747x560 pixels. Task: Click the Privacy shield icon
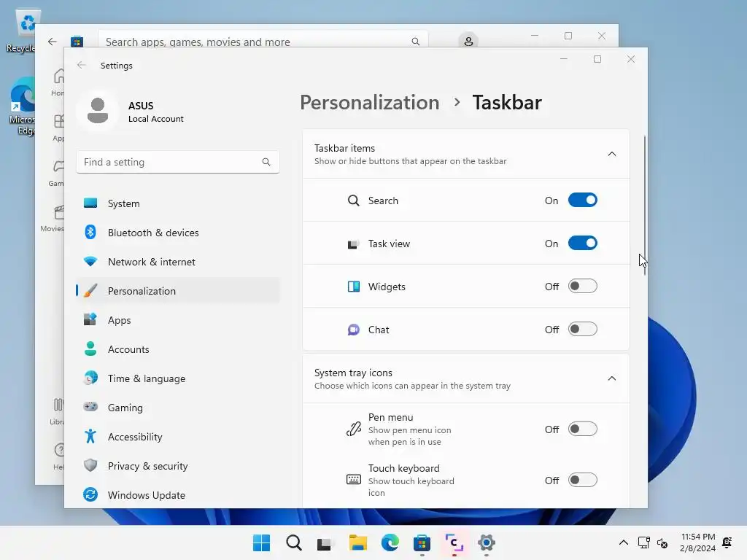pyautogui.click(x=90, y=465)
